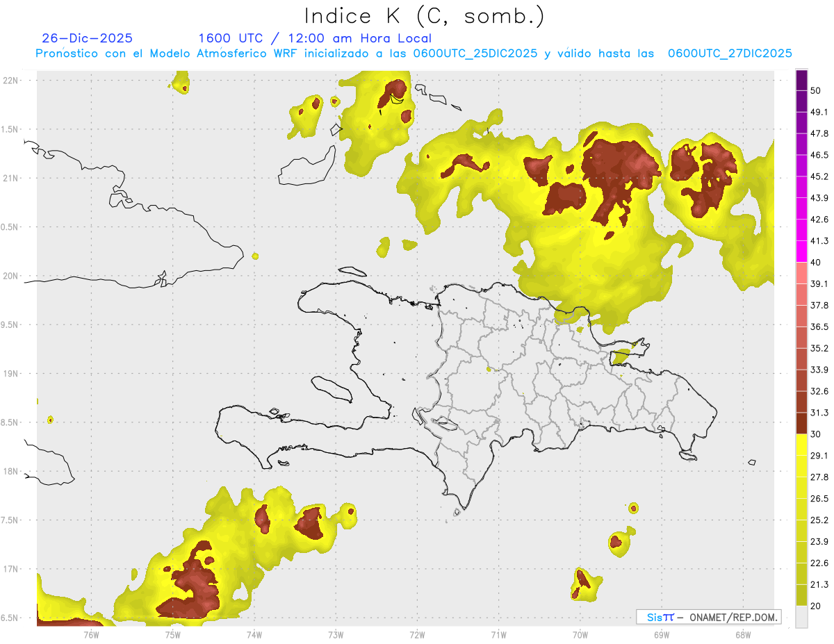834x644 pixels.
Task: Pick the dark brown swatch between 30 and 31.3
Action: pyautogui.click(x=801, y=424)
